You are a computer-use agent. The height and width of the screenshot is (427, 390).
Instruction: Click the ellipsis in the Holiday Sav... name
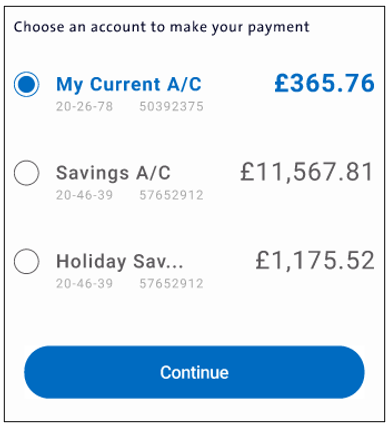click(173, 267)
